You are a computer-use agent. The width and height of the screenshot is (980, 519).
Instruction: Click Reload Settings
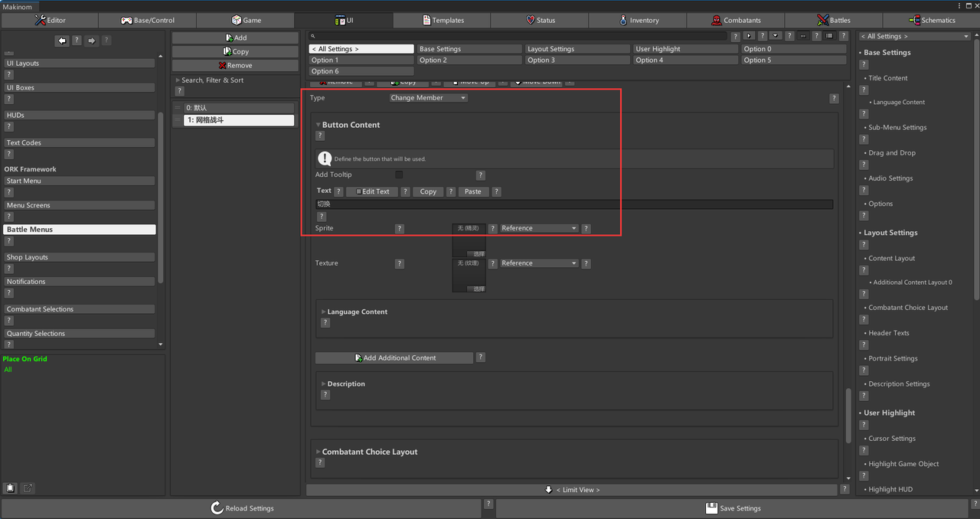pos(241,508)
